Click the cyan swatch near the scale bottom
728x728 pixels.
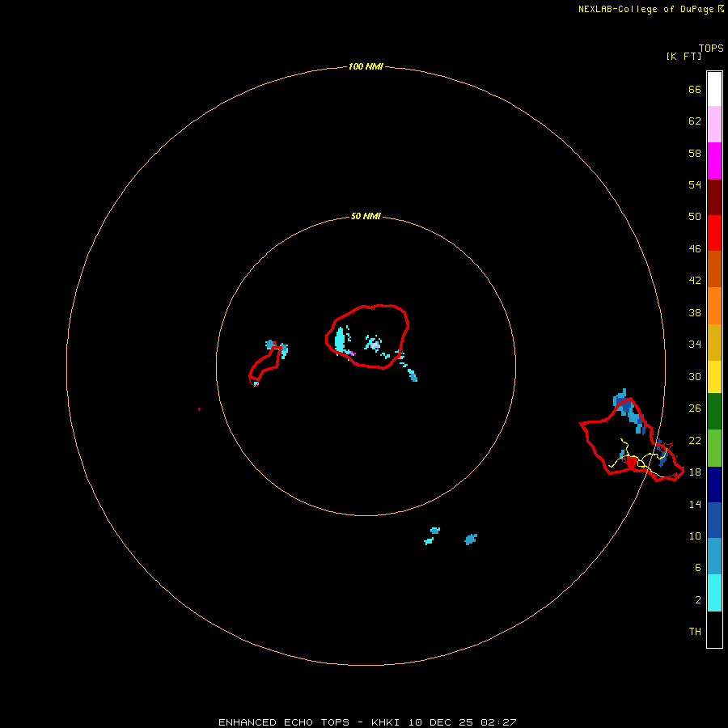click(714, 593)
